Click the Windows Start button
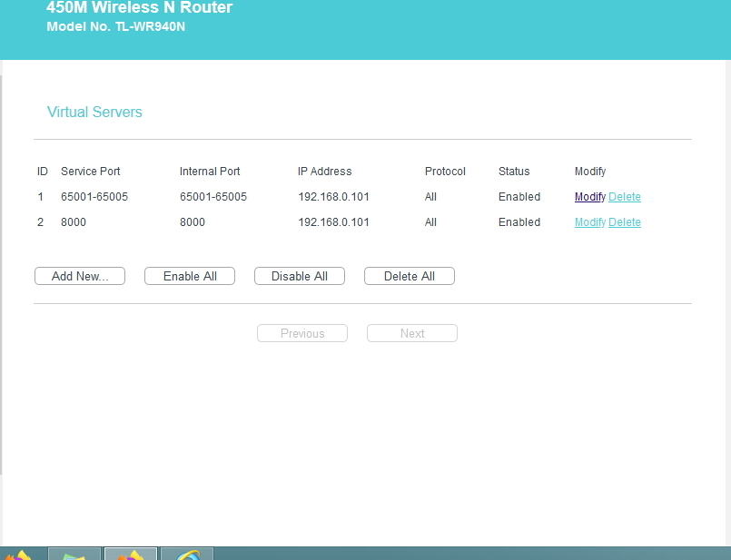 [x=18, y=555]
